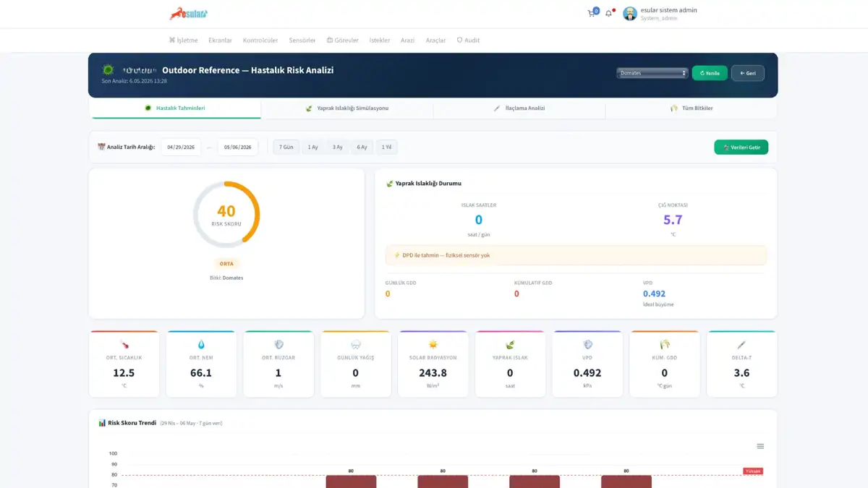Click the çiğ noktası value 5.7
The image size is (868, 488).
(673, 220)
